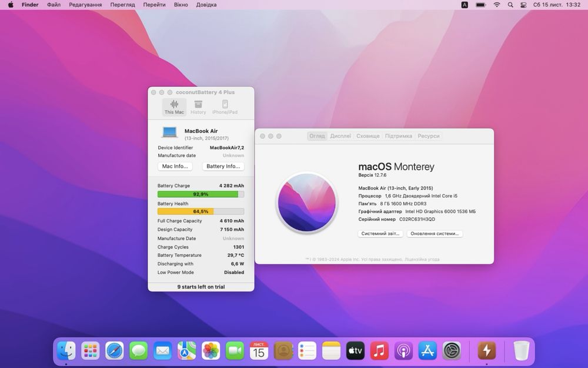Open Maps app in Dock

[187, 351]
